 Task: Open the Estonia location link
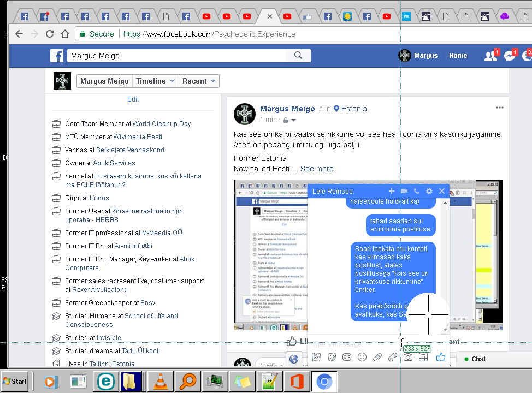point(354,109)
